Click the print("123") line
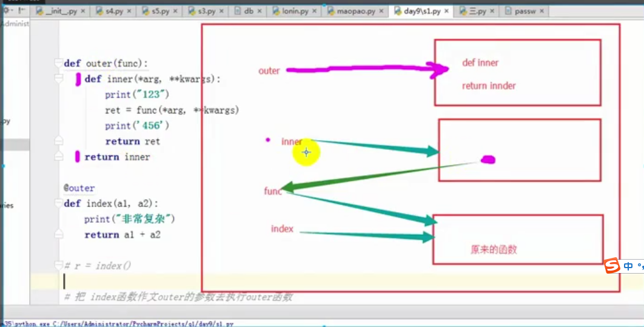The height and width of the screenshot is (327, 644). pos(137,95)
